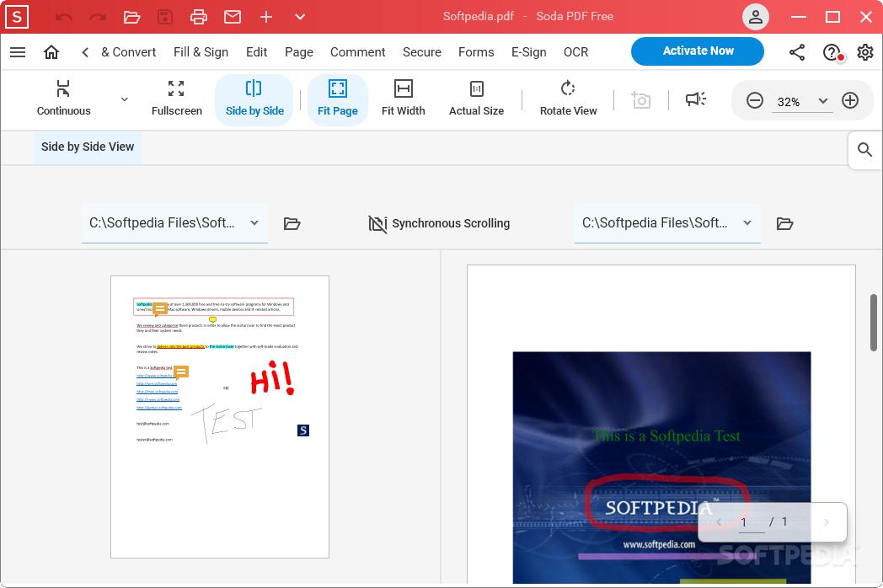Expand the Continuous view mode dropdown arrow
This screenshot has width=883, height=588.
[x=125, y=99]
